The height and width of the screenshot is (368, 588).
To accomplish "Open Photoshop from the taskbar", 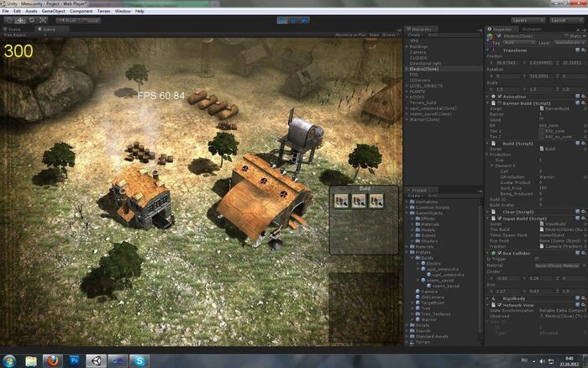I will 74,361.
